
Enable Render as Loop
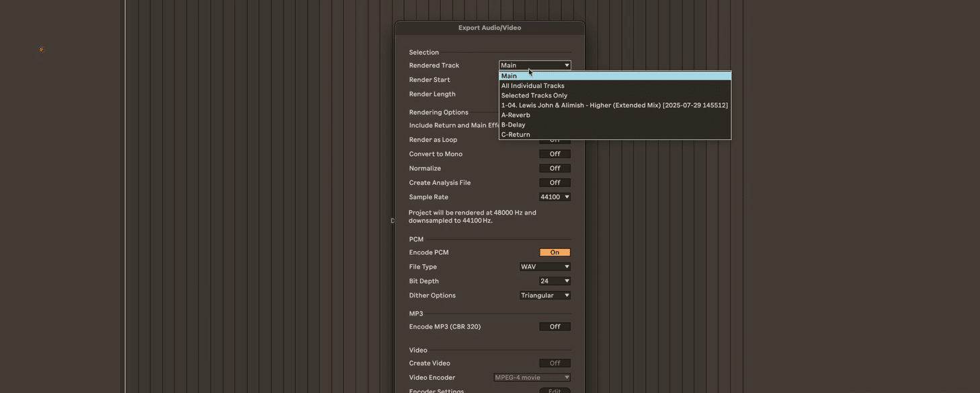click(x=554, y=139)
